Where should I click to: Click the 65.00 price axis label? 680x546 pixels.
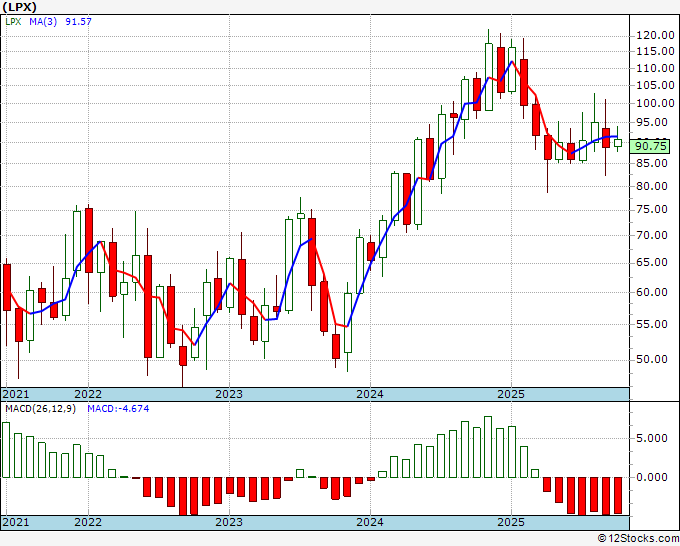[652, 262]
